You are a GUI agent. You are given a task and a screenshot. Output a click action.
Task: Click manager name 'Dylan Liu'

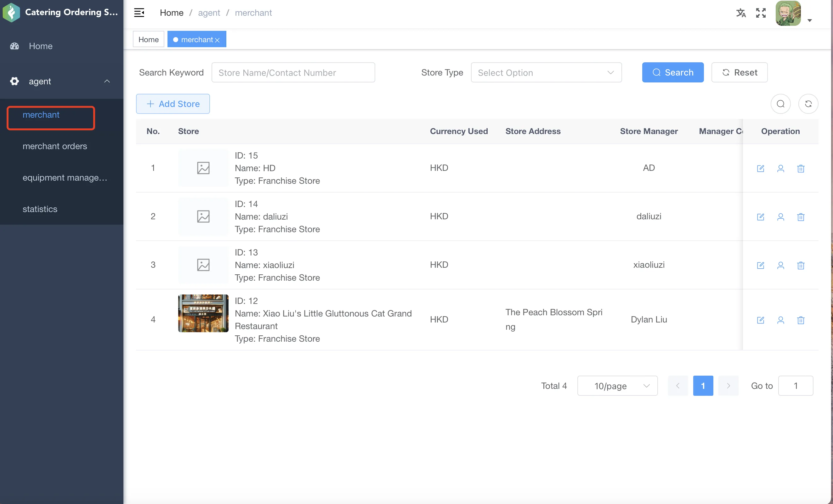(649, 319)
